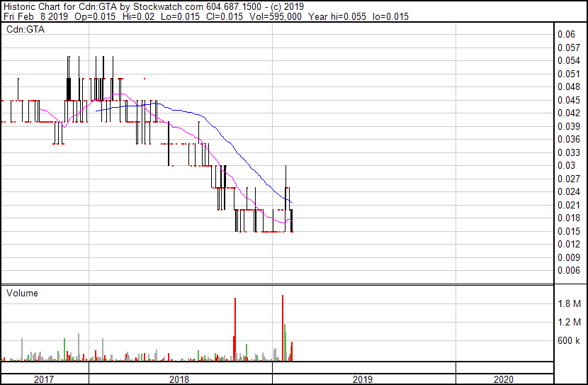Click the 'Cdn:GTA' chart symbol label

click(x=25, y=29)
